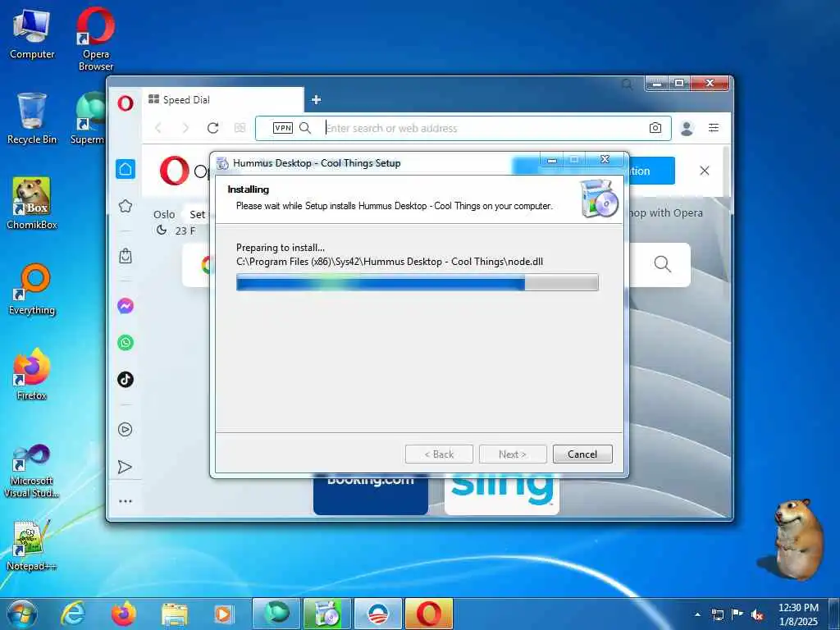Select the Everything desktop shortcut

(32, 290)
